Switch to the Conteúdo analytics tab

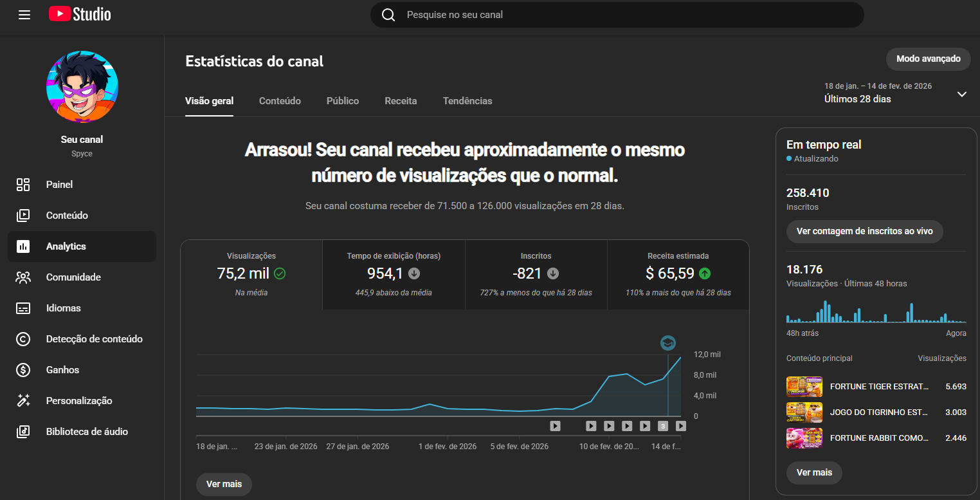click(280, 101)
